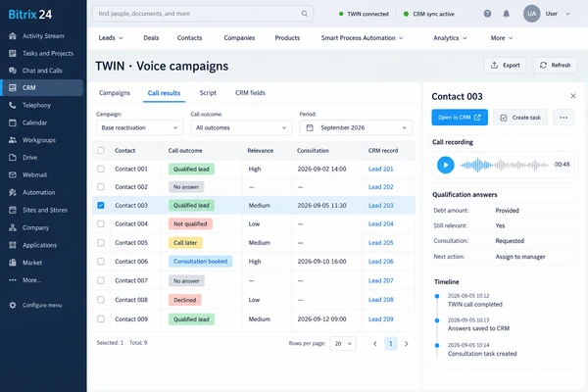Image resolution: width=588 pixels, height=392 pixels.
Task: Close the Contact 003 panel
Action: click(573, 96)
